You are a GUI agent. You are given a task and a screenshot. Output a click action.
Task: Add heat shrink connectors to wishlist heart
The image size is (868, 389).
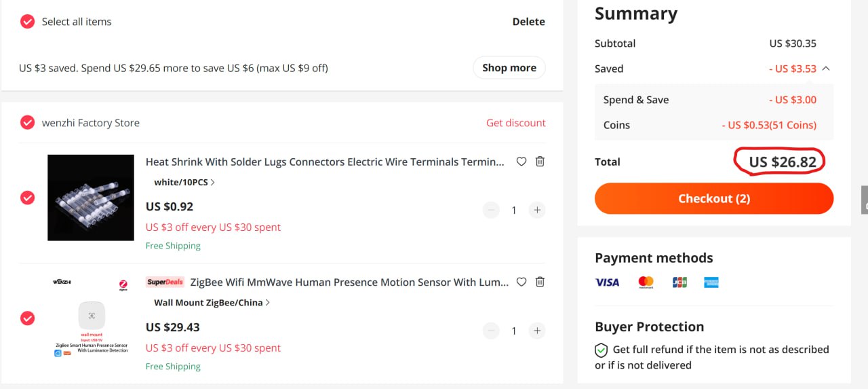[x=521, y=162]
